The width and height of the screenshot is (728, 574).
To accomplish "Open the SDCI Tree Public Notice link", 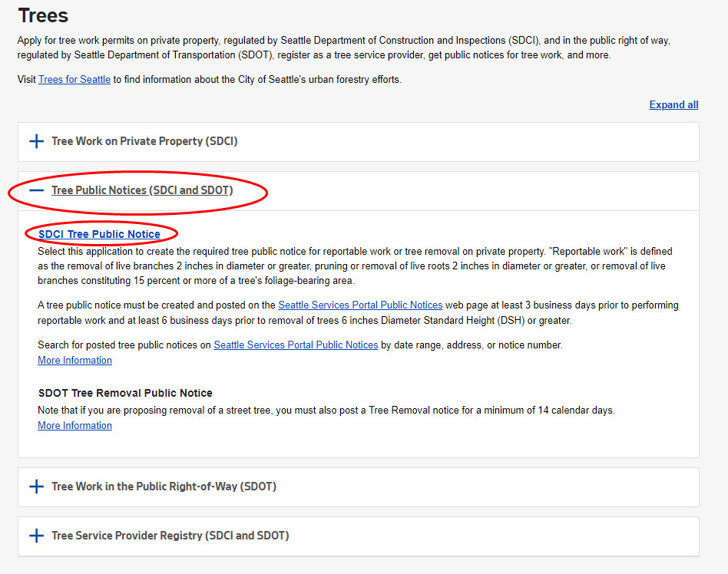I will click(x=99, y=234).
